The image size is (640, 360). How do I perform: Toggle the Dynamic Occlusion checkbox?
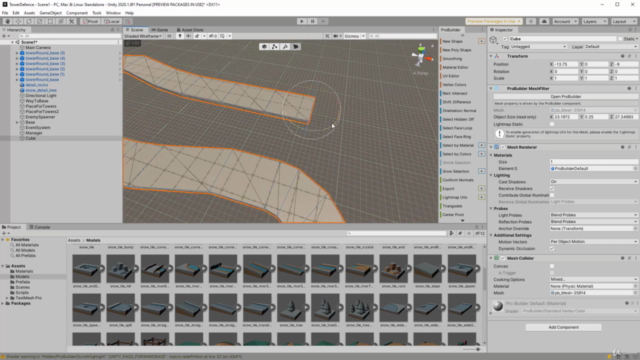coord(552,249)
